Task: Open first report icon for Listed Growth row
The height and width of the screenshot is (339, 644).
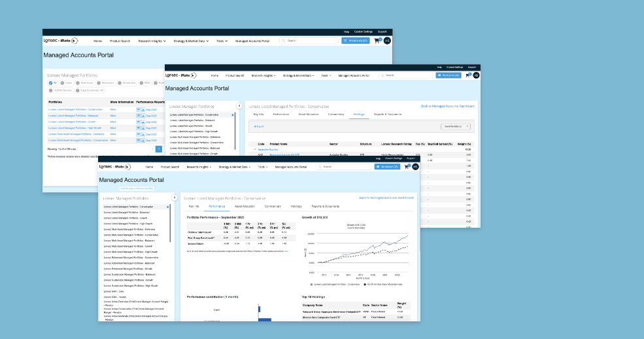Action: [139, 122]
